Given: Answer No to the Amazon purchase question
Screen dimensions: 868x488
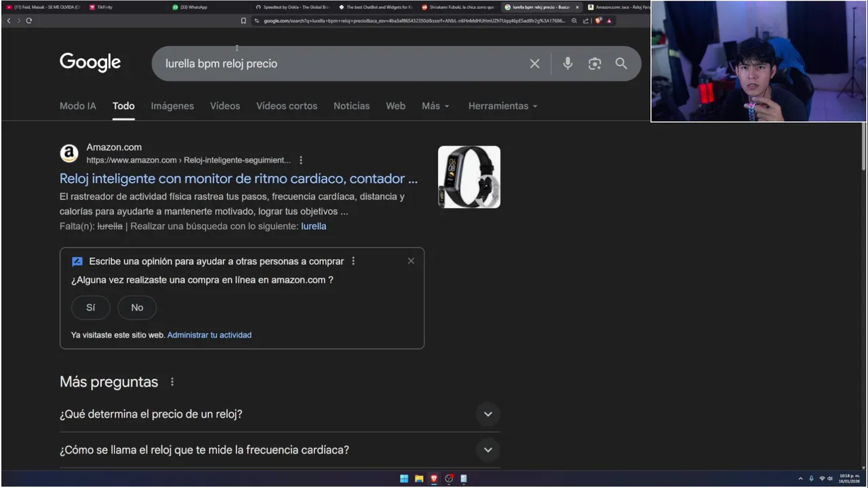Looking at the screenshot, I should [x=137, y=308].
